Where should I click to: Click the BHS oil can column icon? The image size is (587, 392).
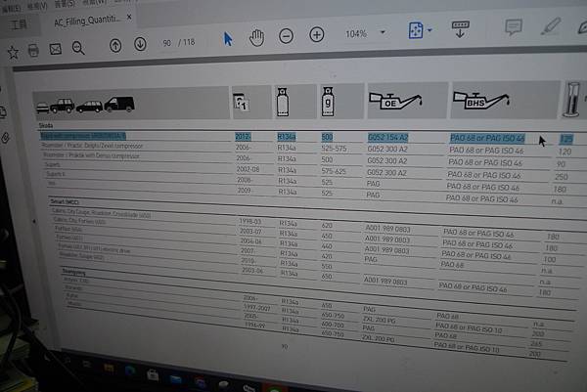pyautogui.click(x=481, y=101)
